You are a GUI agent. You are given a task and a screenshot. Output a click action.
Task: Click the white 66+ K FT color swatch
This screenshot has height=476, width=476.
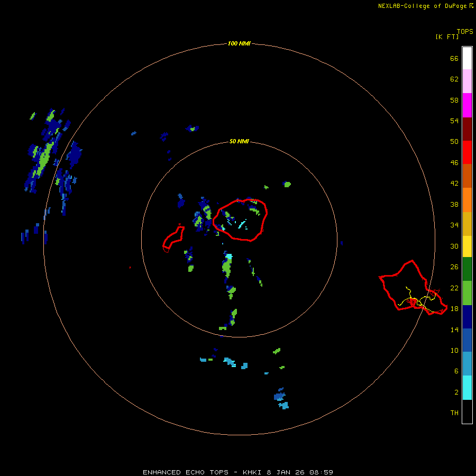[x=467, y=58]
